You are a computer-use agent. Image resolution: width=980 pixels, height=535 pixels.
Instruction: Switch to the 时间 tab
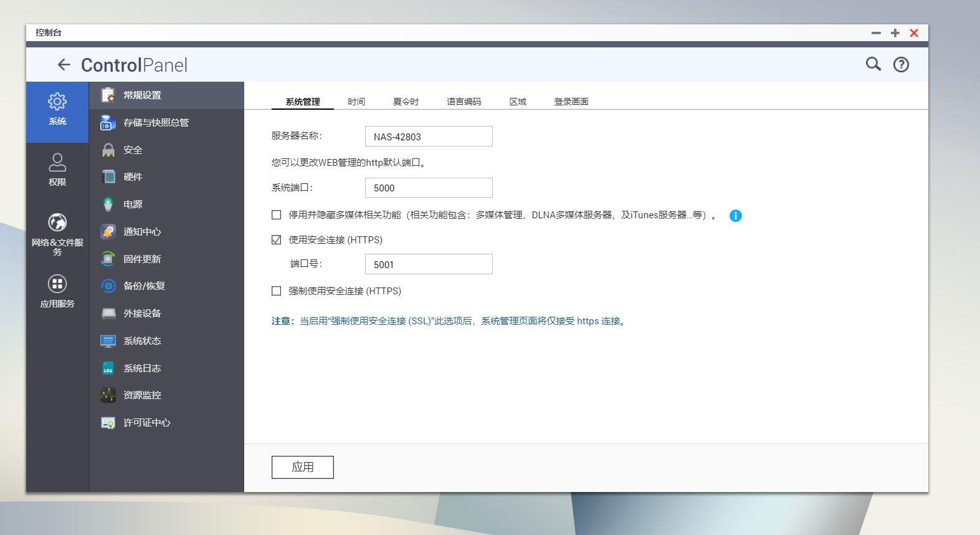356,102
